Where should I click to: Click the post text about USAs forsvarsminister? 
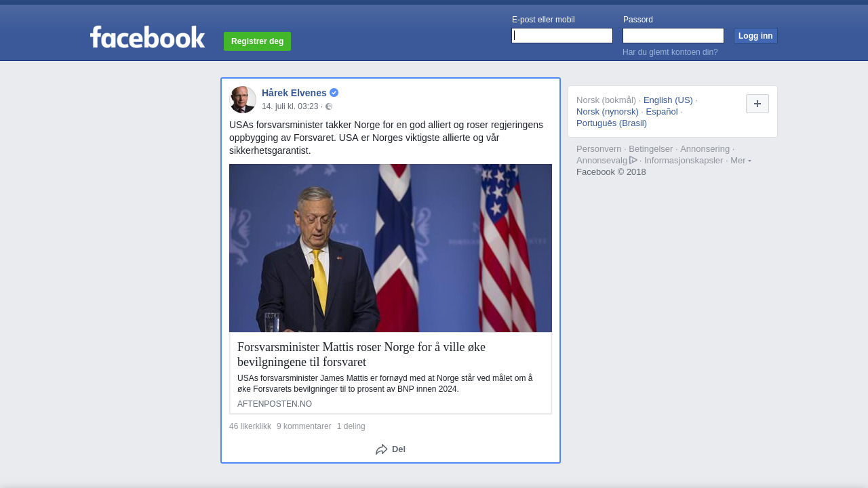387,138
